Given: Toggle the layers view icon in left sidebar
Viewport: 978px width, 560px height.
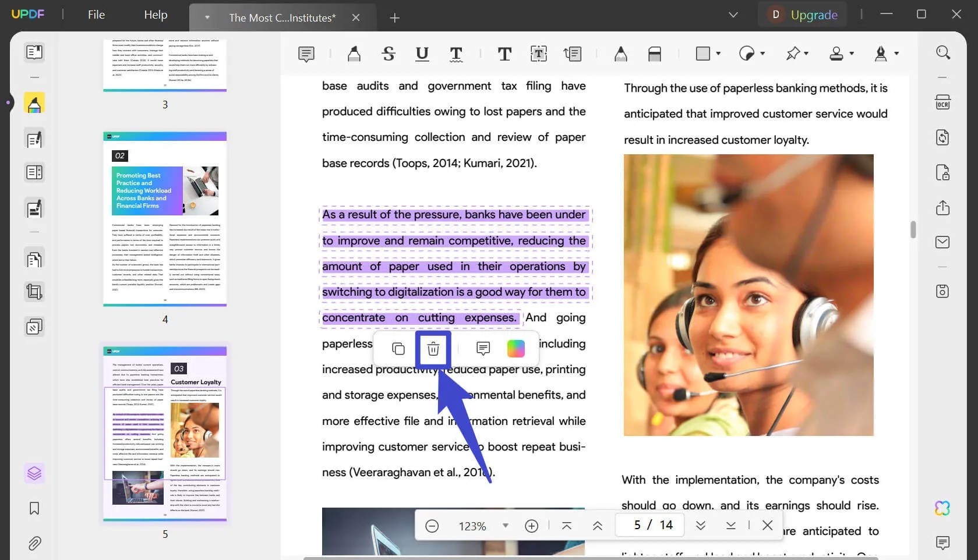Looking at the screenshot, I should (x=34, y=473).
